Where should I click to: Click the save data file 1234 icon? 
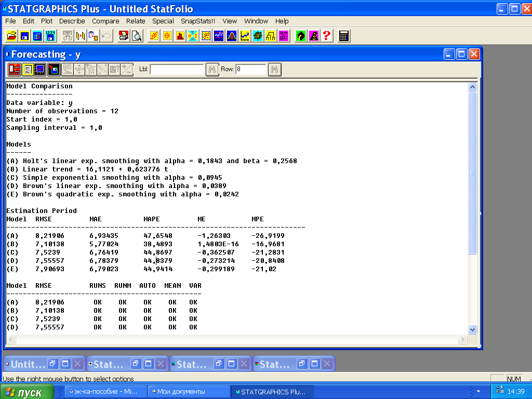pos(50,36)
